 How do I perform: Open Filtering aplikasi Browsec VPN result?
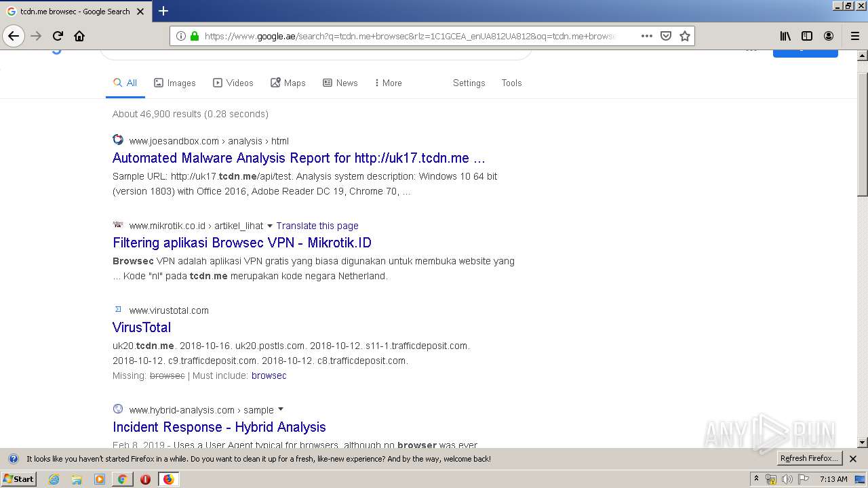[x=242, y=243]
